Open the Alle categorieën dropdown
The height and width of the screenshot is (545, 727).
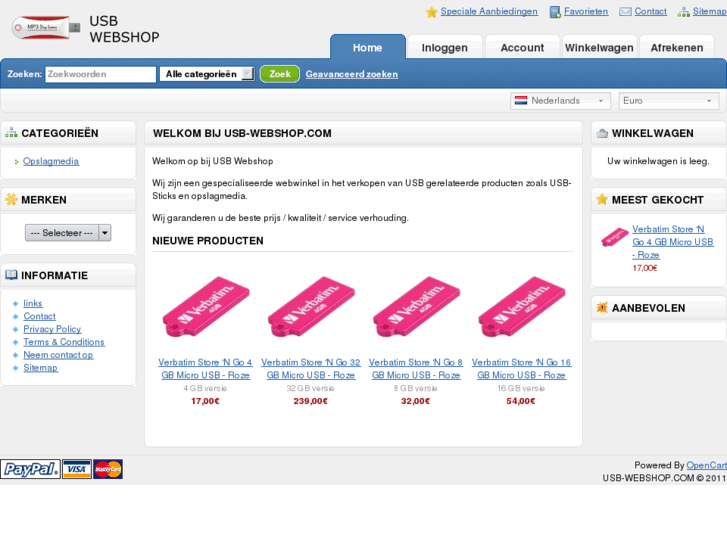(x=207, y=74)
